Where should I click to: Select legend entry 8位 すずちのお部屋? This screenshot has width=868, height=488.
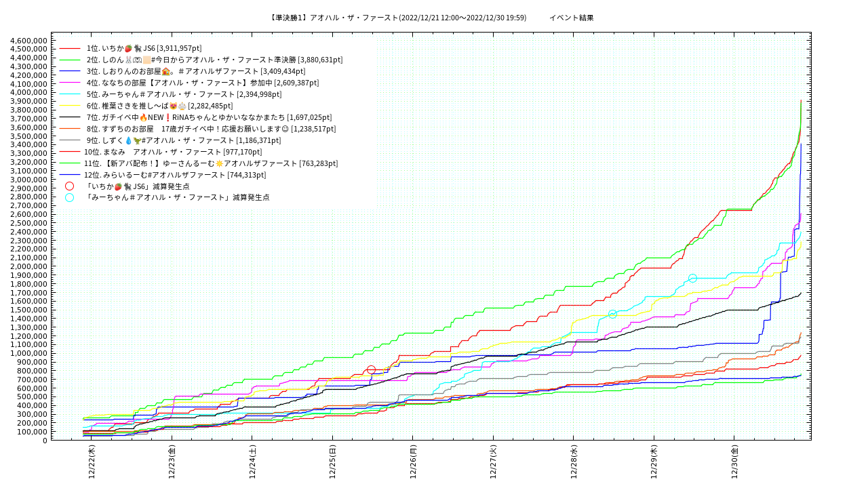(211, 129)
